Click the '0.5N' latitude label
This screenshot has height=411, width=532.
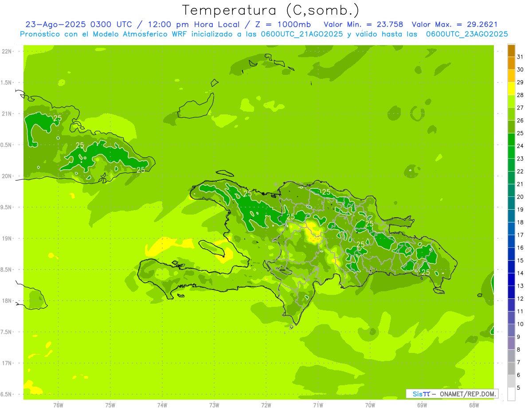pos(6,145)
